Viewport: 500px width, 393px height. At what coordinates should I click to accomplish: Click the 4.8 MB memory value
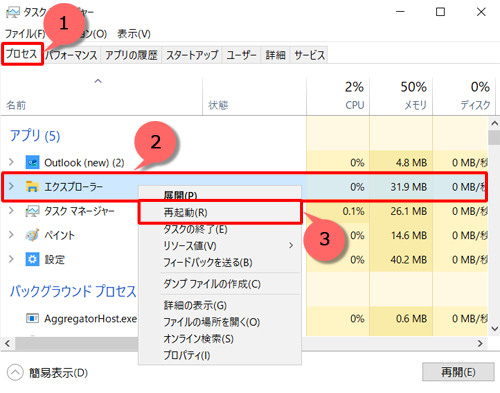coord(411,163)
